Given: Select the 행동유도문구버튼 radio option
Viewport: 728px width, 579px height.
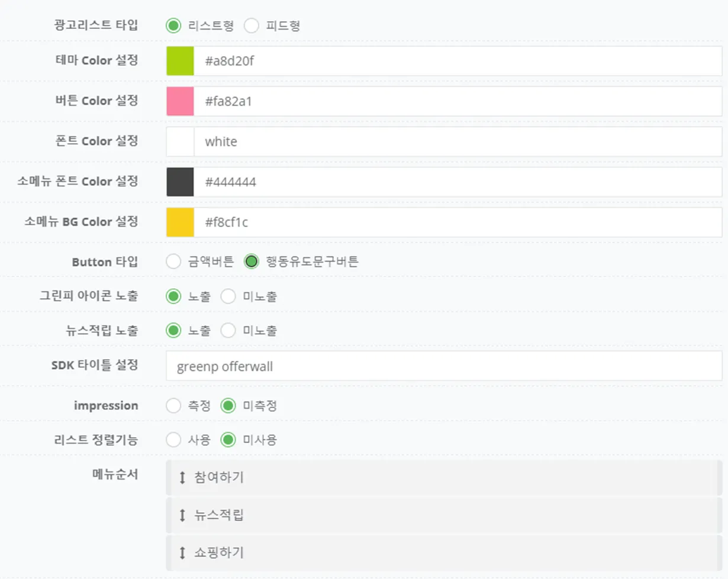Looking at the screenshot, I should 252,261.
